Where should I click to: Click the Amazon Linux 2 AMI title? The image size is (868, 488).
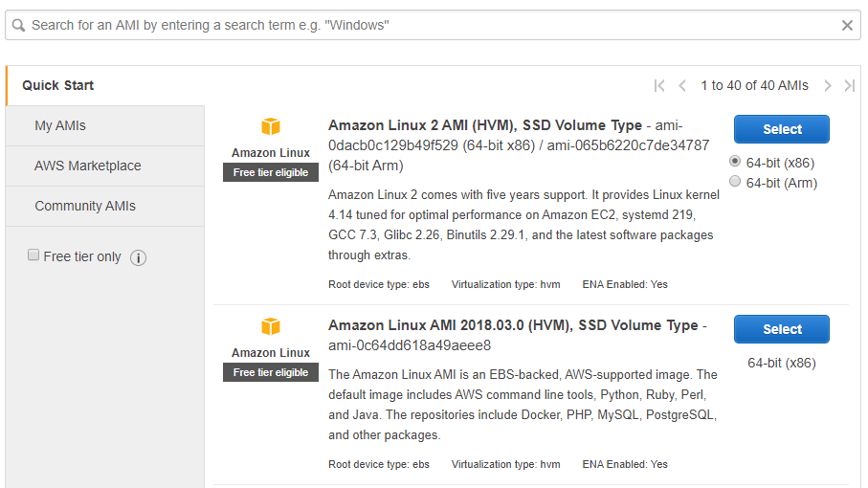click(485, 125)
